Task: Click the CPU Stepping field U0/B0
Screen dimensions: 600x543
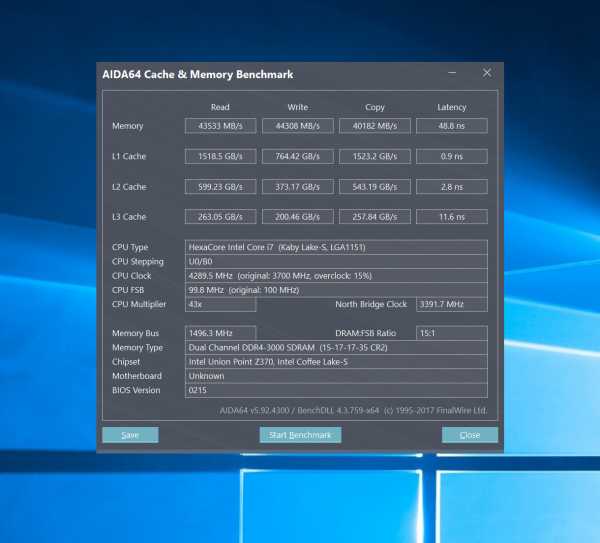Action: pos(336,261)
